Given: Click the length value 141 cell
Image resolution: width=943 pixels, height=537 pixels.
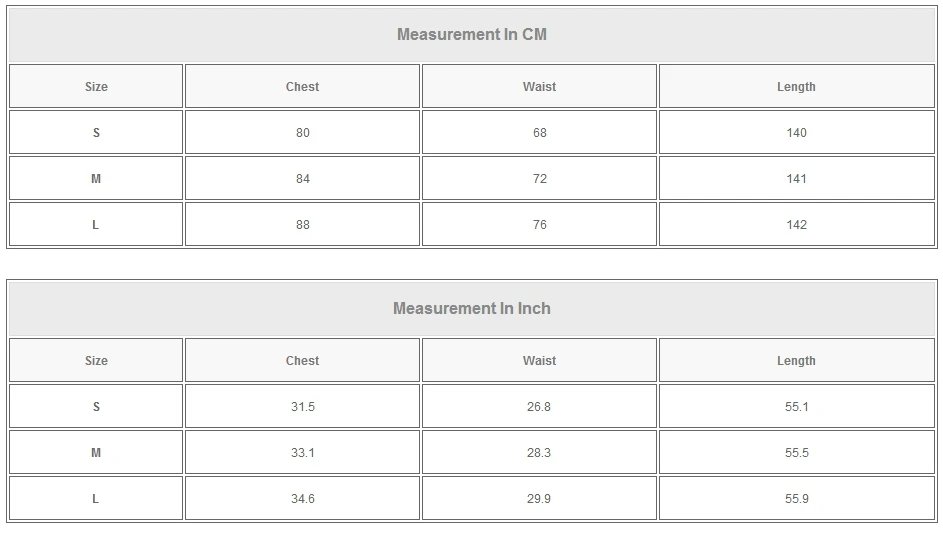Looking at the screenshot, I should (x=796, y=179).
